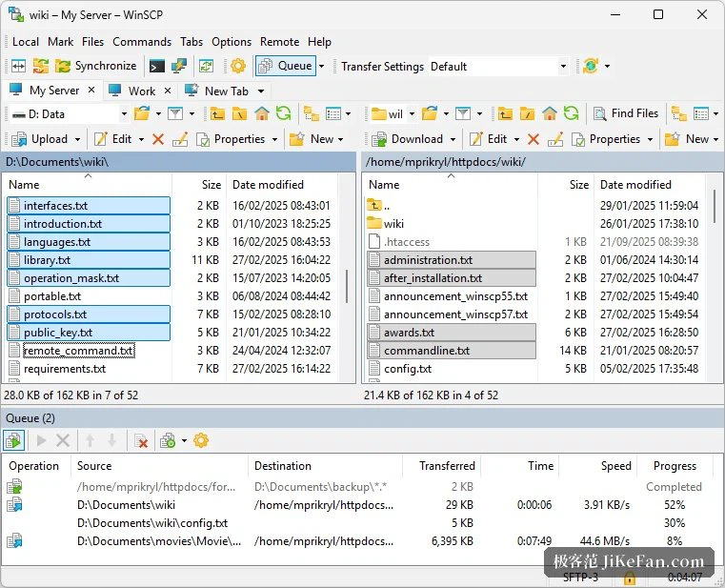Click the keep remote directory up to date icon
The image size is (725, 588).
click(206, 66)
